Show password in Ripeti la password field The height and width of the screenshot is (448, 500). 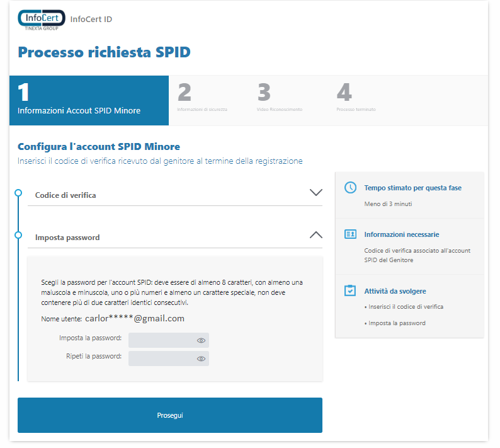pyautogui.click(x=201, y=359)
